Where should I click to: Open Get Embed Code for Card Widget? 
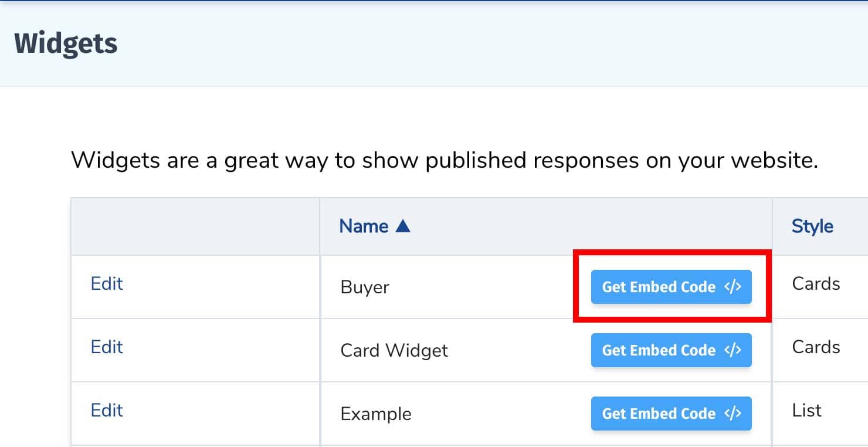click(671, 350)
